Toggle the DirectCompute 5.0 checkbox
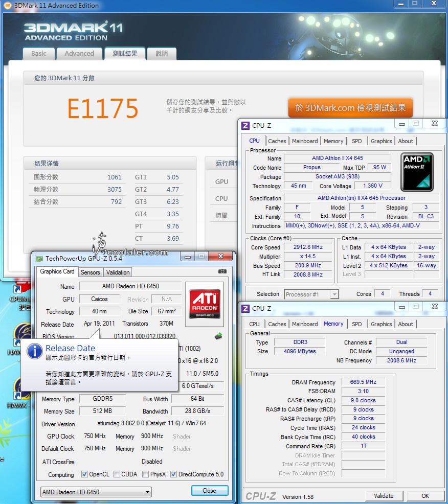448x504 pixels. [173, 474]
